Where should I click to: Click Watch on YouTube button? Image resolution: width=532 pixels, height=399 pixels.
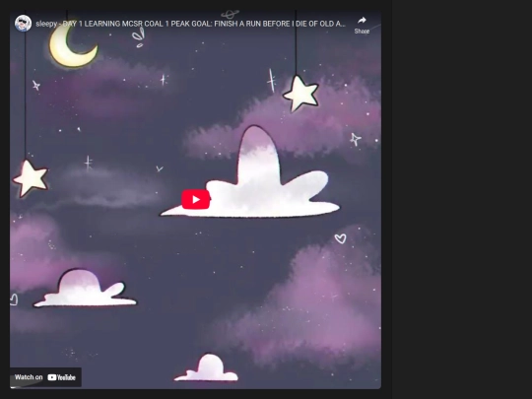click(45, 377)
